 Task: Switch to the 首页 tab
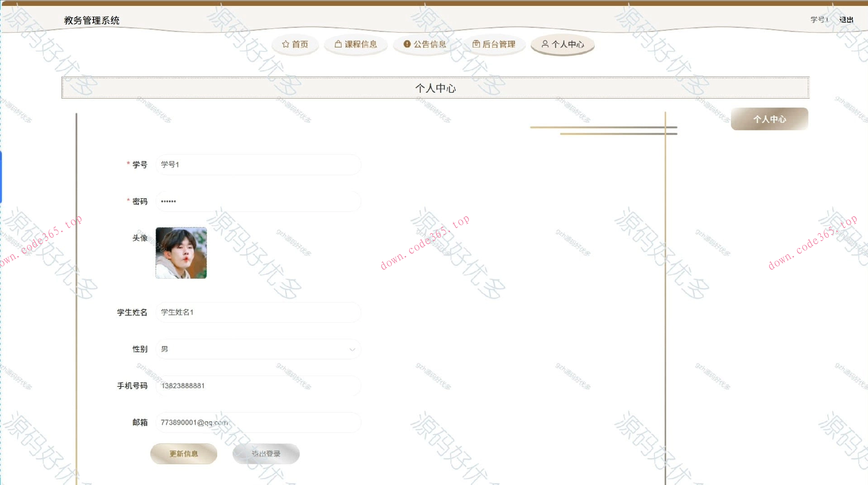pos(295,44)
